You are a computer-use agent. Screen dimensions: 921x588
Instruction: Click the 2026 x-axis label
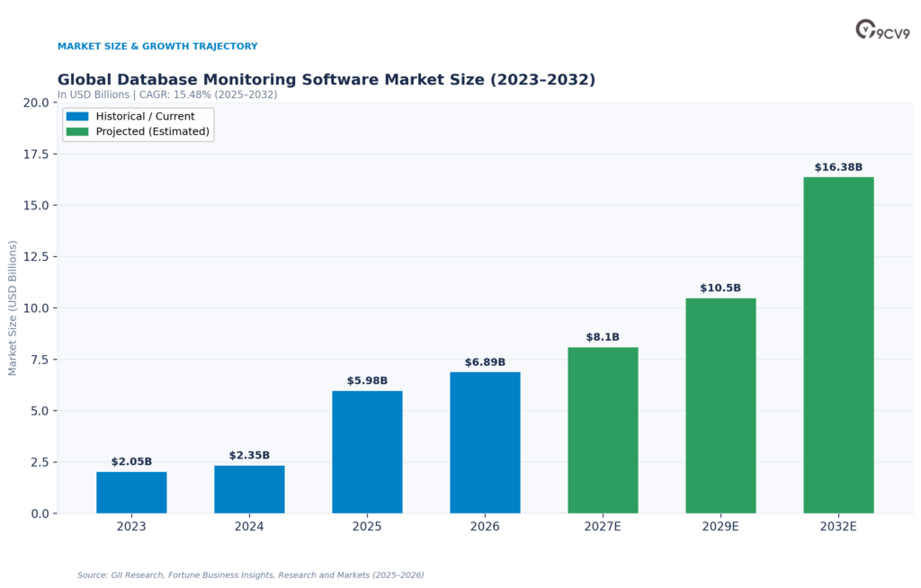point(485,526)
